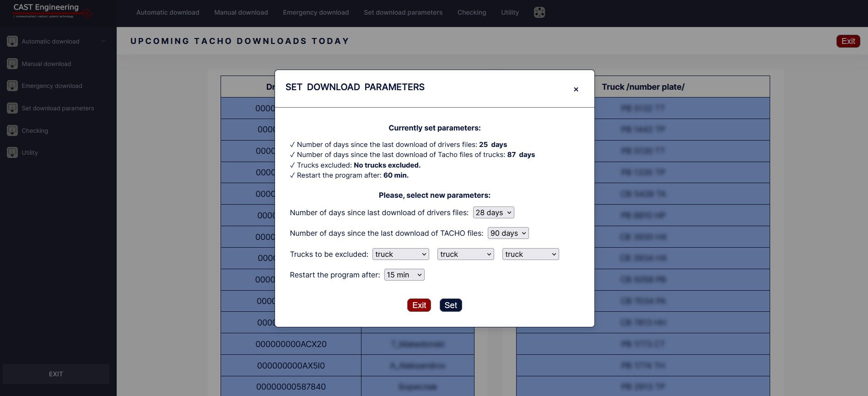This screenshot has width=868, height=396.
Task: Open the first excluded truck dropdown
Action: tap(401, 254)
